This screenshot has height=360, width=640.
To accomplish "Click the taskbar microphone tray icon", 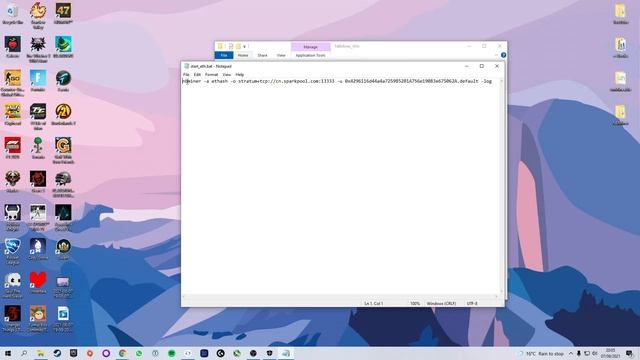I will click(579, 353).
